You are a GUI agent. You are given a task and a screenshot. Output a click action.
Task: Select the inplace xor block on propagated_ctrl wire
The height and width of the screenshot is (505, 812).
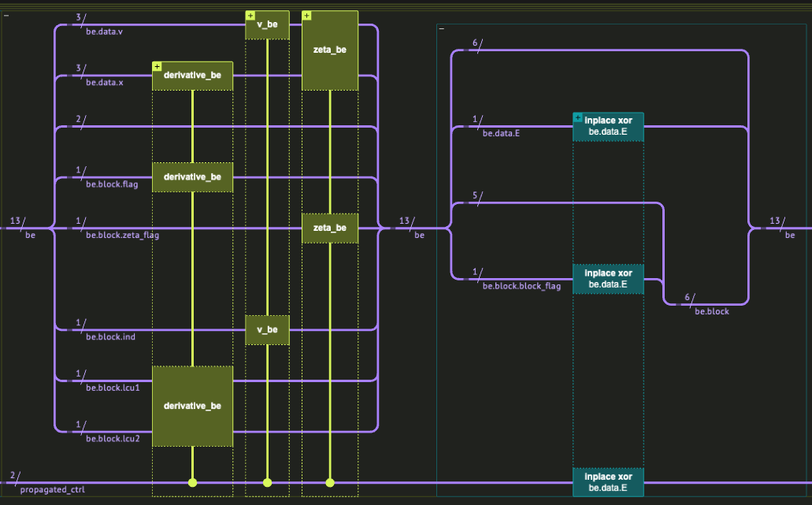[608, 482]
